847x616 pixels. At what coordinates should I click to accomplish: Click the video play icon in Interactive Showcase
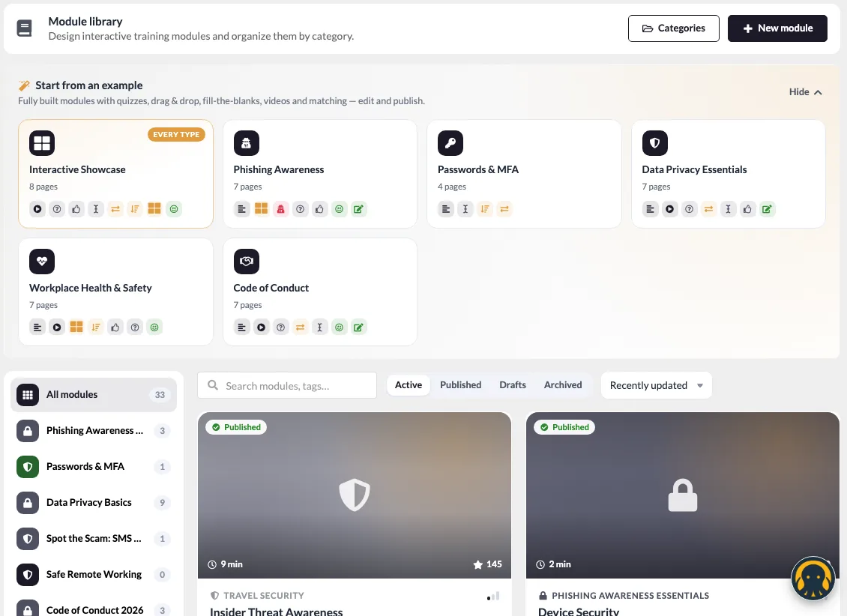(37, 209)
